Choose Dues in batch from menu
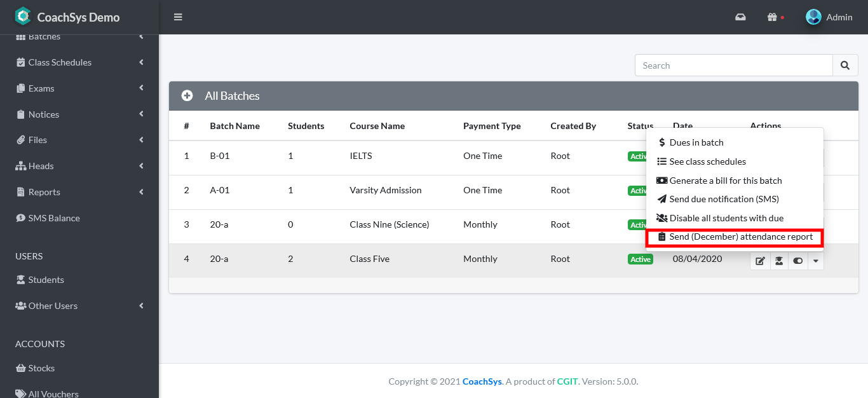Viewport: 868px width, 398px height. (x=696, y=142)
